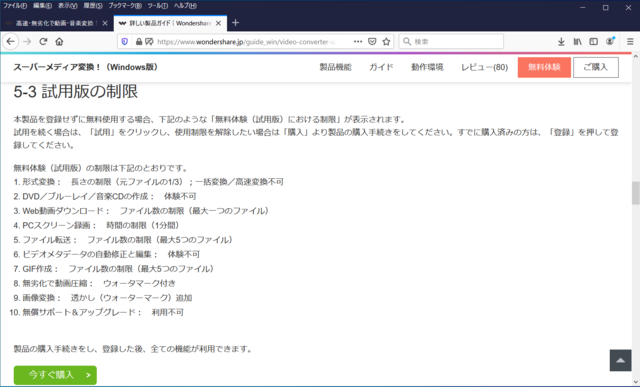The image size is (640, 387).
Task: Click the line 10. 無償サポート＆アップグレード
Action: [96, 312]
